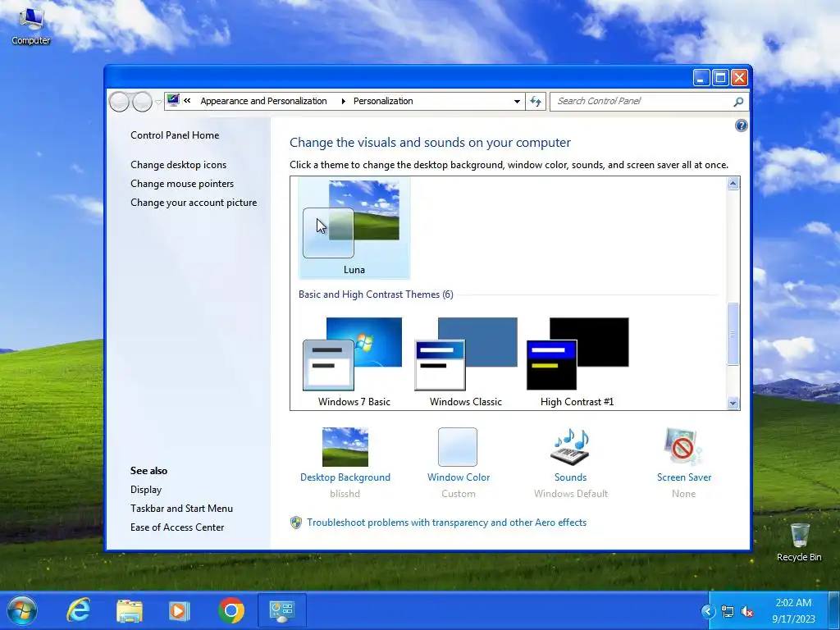Launch Internet Explorer from taskbar

pyautogui.click(x=78, y=610)
